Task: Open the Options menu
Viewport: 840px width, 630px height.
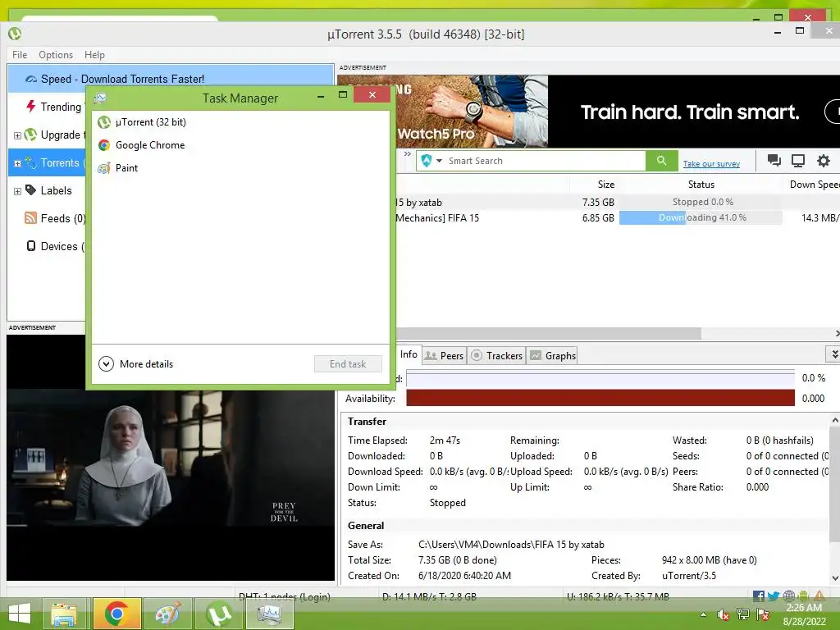Action: click(56, 55)
